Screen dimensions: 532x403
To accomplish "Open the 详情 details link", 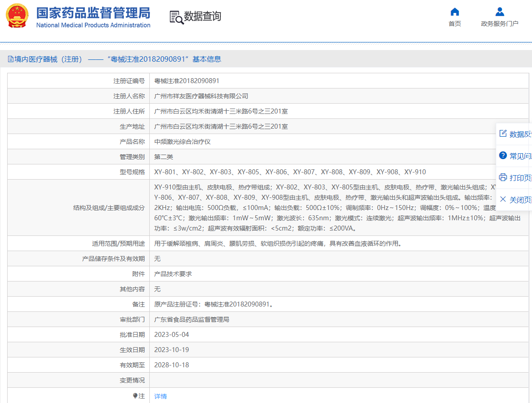I will pyautogui.click(x=160, y=396).
